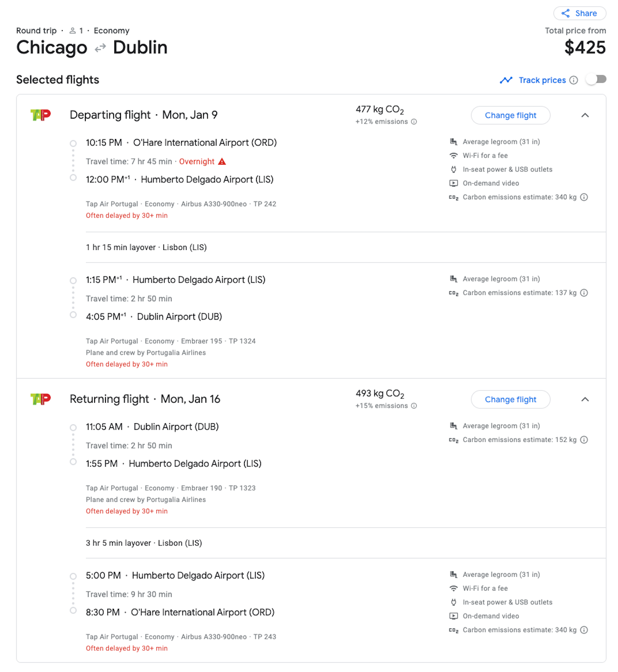The image size is (618, 672).
Task: Click the Share button
Action: coord(579,13)
